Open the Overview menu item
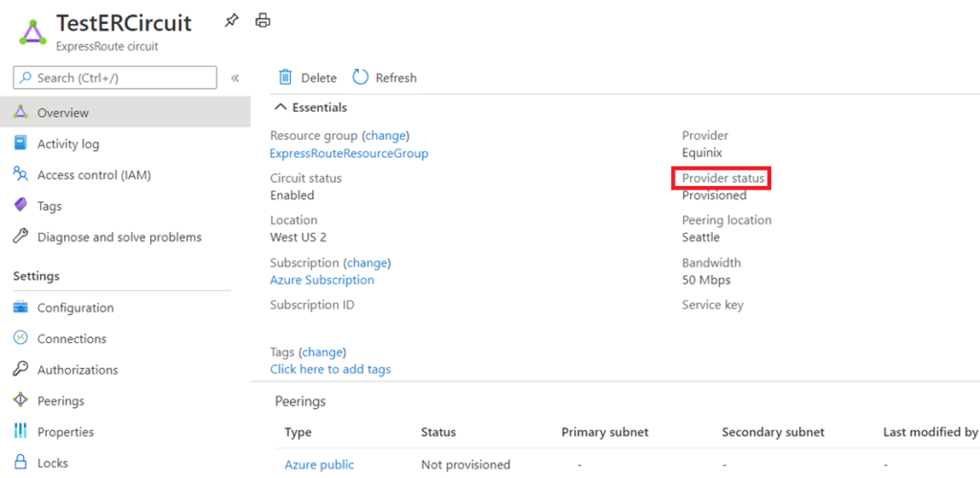Screen dimensions: 980x478 coord(125,113)
